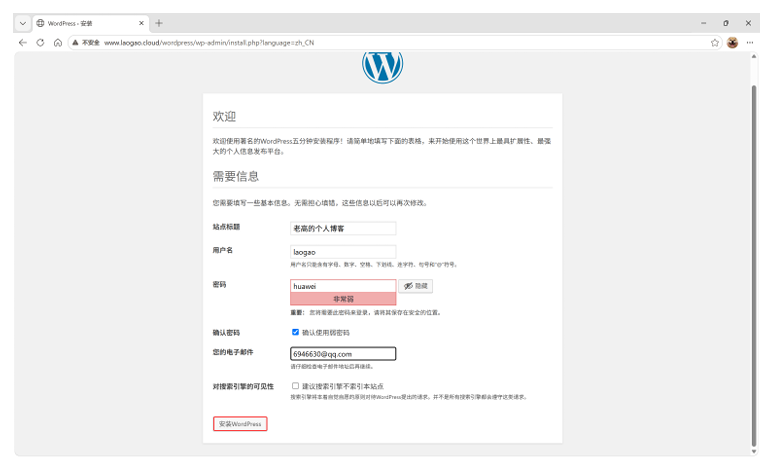Click the 对搜索引擎的可见性 label
780x472 pixels.
tap(243, 386)
